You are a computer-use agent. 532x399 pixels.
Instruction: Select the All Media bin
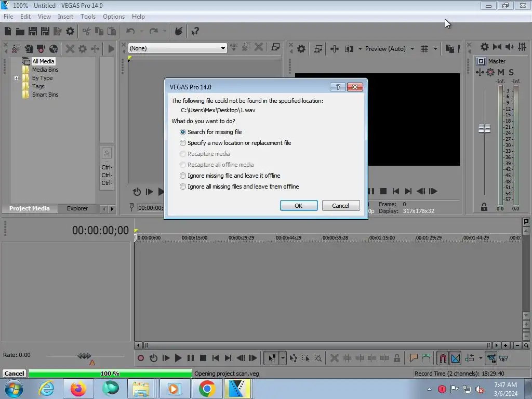[43, 61]
